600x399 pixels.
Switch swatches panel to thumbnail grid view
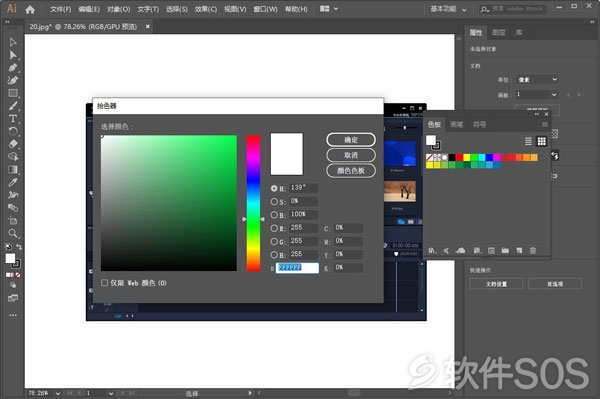(541, 141)
